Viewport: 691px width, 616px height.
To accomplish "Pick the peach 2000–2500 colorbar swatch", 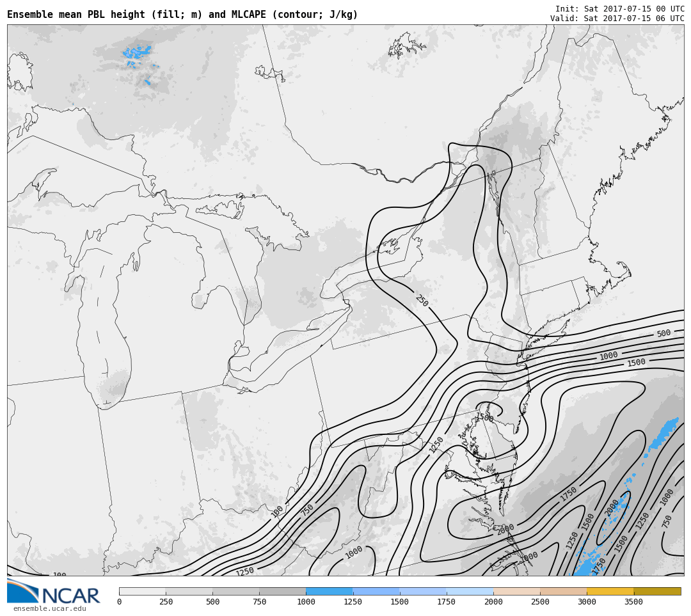I will [x=516, y=591].
